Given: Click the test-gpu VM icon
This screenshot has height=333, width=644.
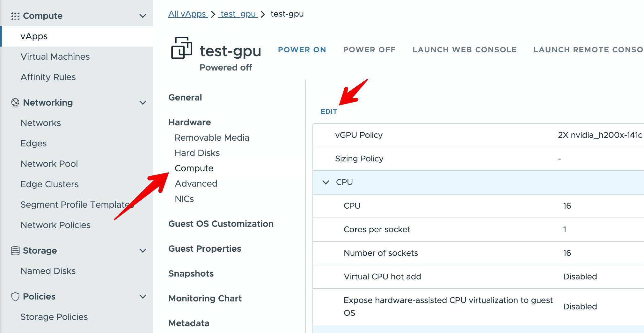Looking at the screenshot, I should (182, 48).
